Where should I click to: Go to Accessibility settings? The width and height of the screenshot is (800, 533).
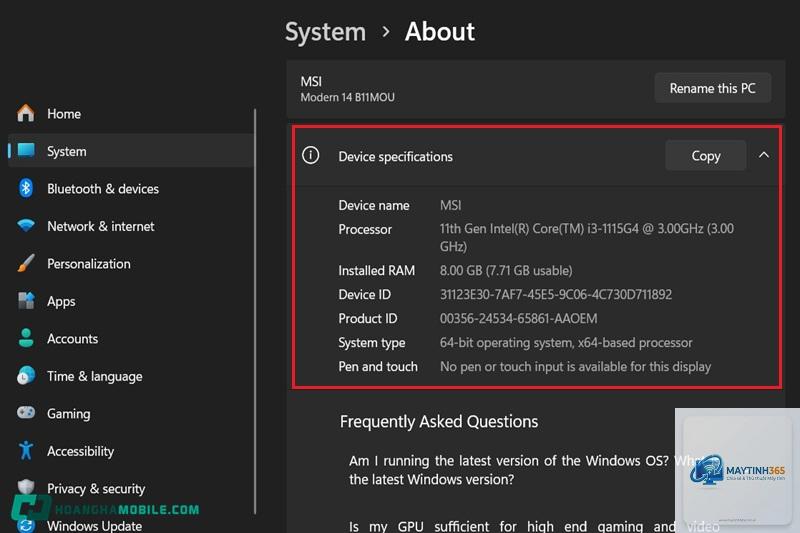(x=131, y=451)
